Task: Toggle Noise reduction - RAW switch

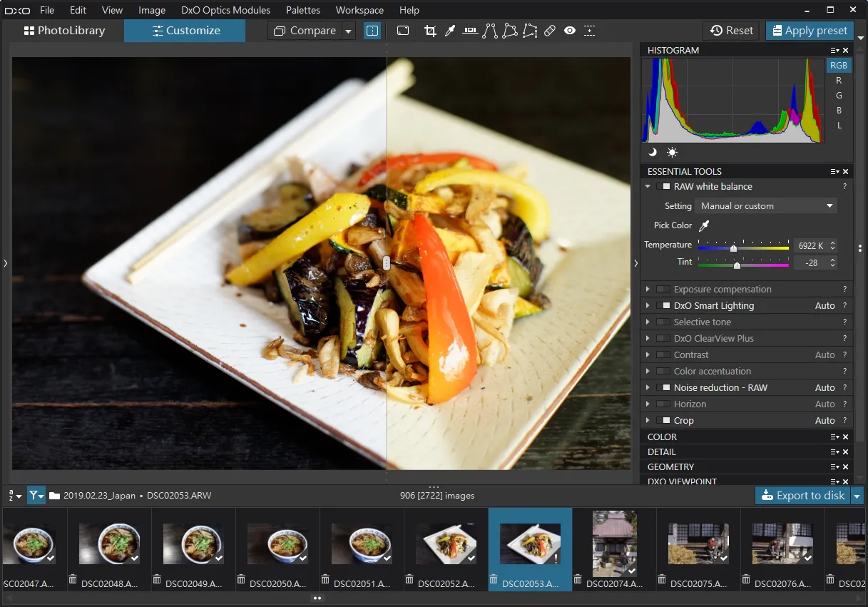Action: [663, 388]
